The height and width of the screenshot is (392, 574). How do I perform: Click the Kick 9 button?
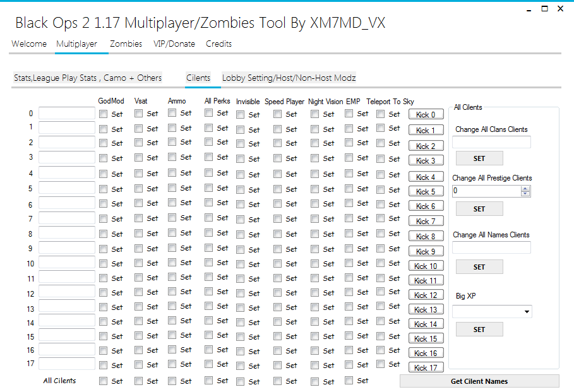coord(426,251)
